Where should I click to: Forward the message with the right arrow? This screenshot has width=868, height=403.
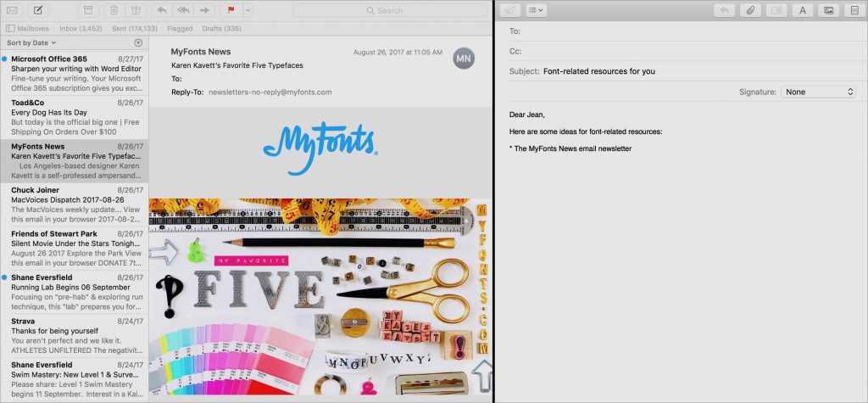(x=204, y=10)
